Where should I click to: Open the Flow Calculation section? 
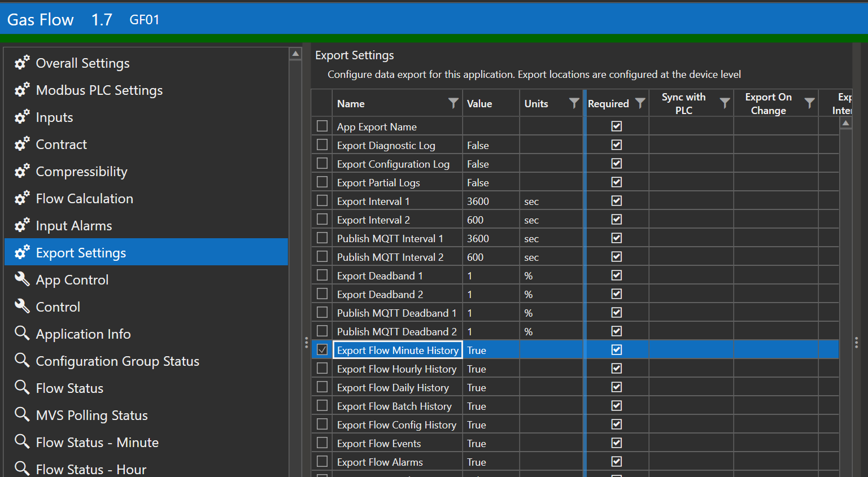point(85,199)
